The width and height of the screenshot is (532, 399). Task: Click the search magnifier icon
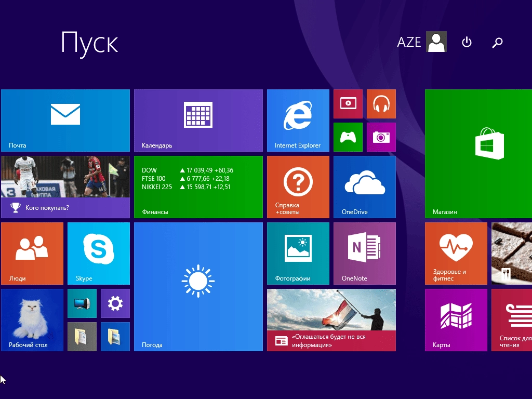497,43
